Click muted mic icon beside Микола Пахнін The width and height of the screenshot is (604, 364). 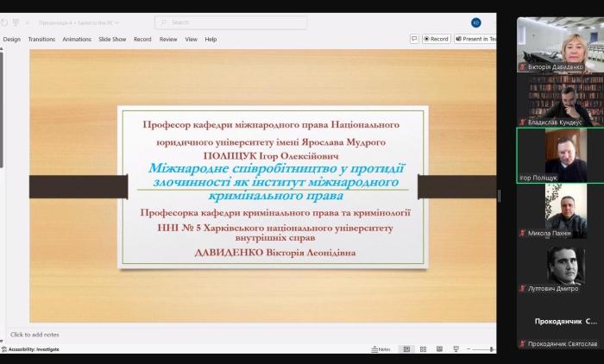(x=522, y=233)
